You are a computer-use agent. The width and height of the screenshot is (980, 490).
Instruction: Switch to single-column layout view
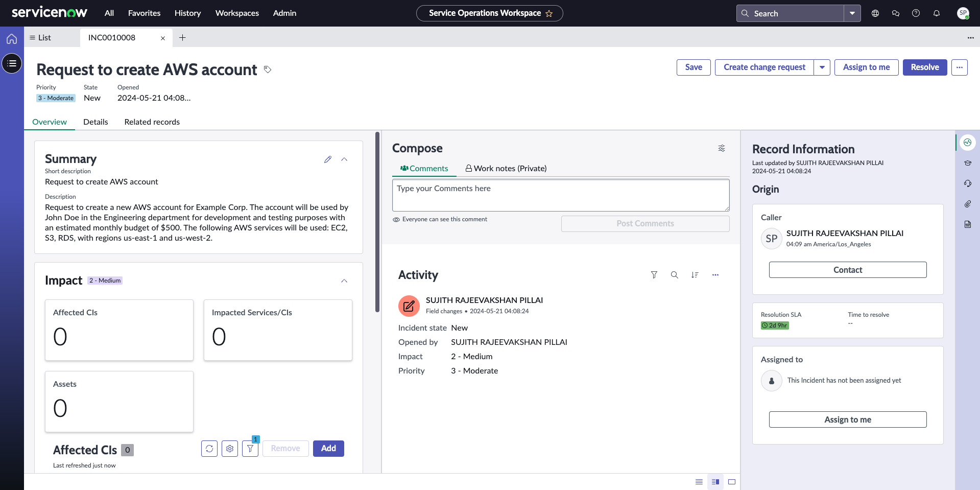coord(699,482)
